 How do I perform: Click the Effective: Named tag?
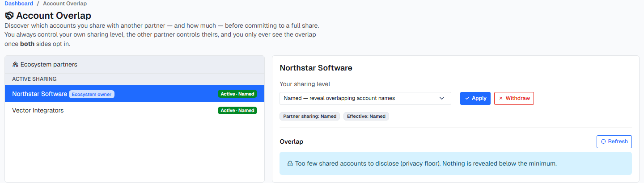pyautogui.click(x=366, y=116)
